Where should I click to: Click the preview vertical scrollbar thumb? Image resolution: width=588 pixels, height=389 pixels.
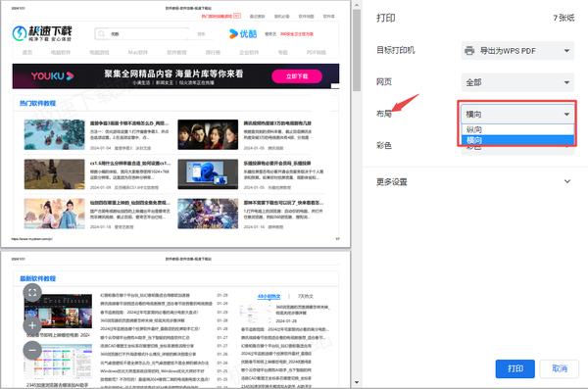coord(357,50)
